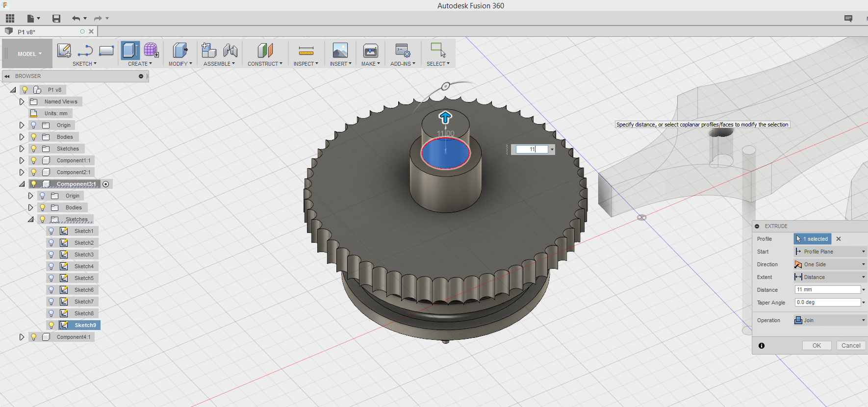The image size is (868, 407).
Task: Click the 1 selected profile button
Action: click(x=813, y=239)
